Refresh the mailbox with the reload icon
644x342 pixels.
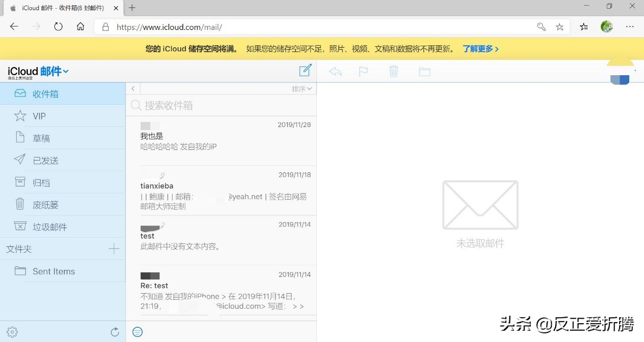tap(115, 331)
